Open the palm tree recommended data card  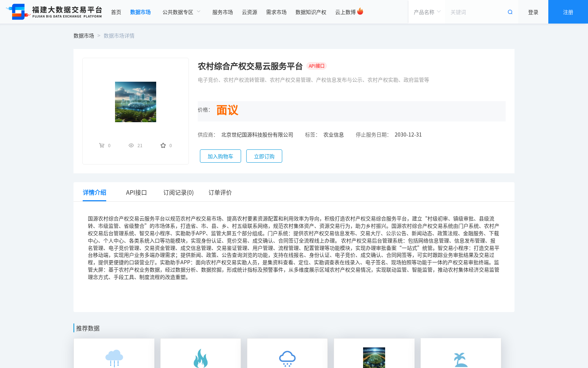461,353
